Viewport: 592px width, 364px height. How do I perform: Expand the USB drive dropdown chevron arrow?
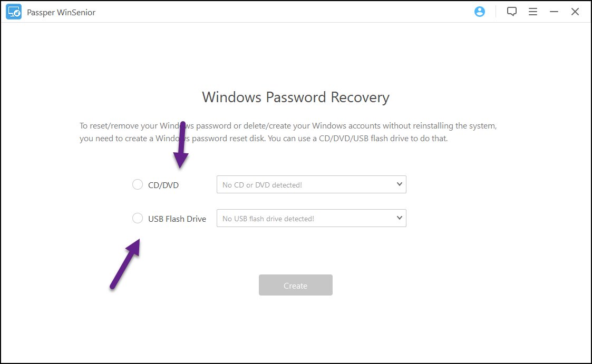399,218
